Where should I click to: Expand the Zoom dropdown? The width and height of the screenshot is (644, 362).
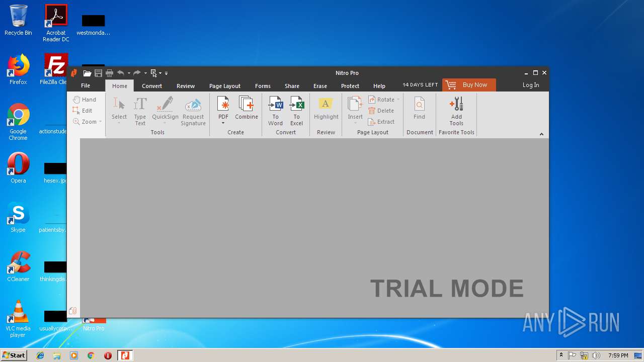(100, 122)
